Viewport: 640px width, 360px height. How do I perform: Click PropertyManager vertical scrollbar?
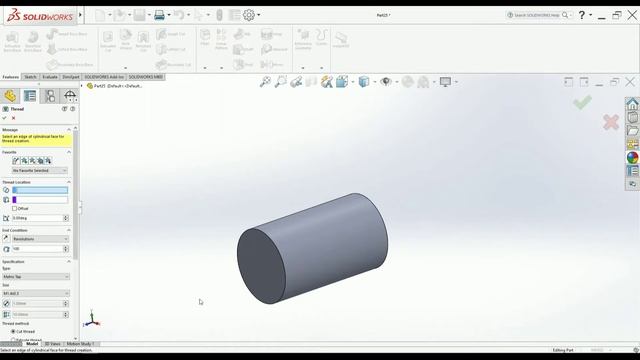[x=75, y=194]
